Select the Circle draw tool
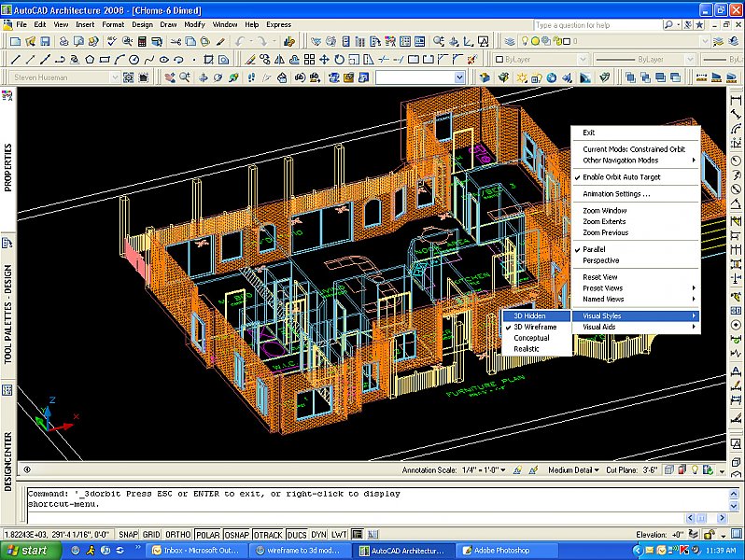745x560 pixels. 134,60
